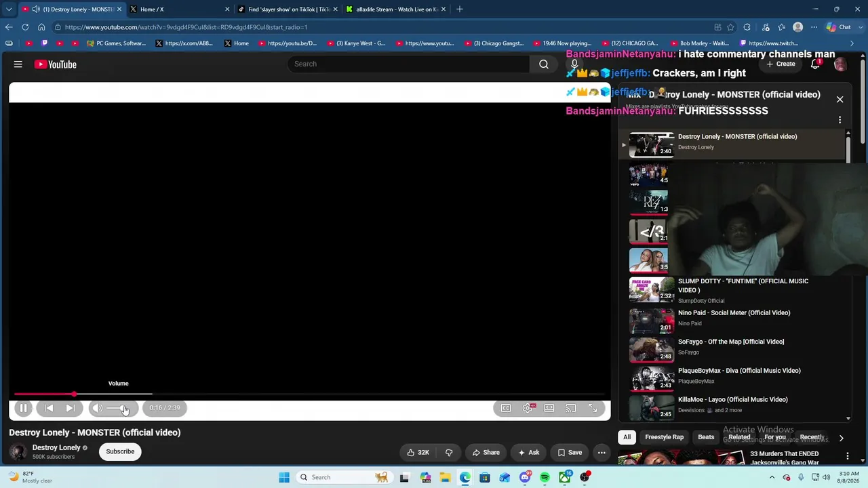
Task: Open the browser tab search dropdown
Action: [x=9, y=9]
